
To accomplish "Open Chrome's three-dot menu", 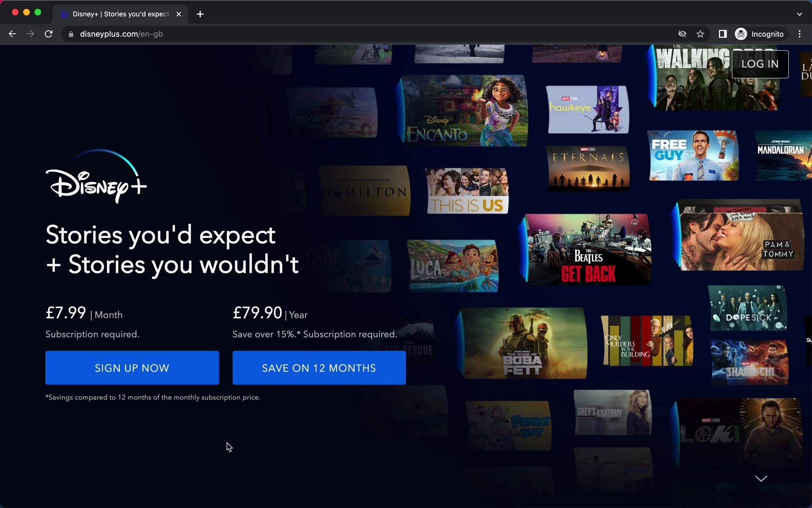I will (799, 34).
